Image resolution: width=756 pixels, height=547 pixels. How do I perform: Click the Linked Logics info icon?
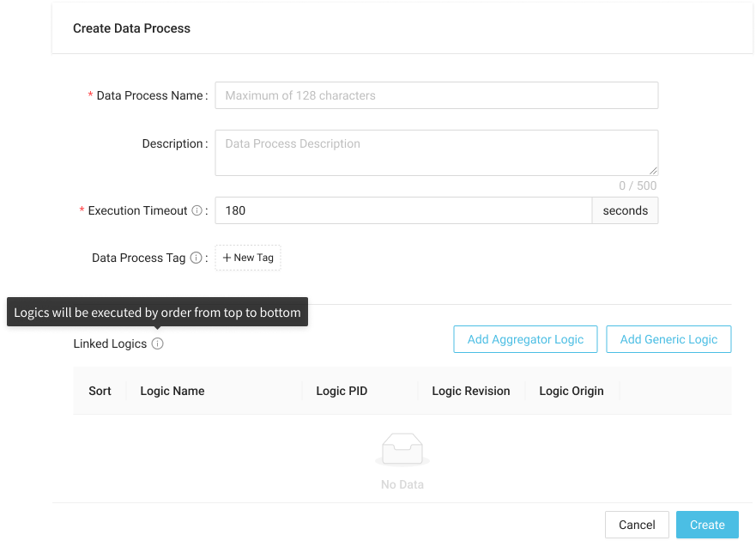(x=157, y=343)
